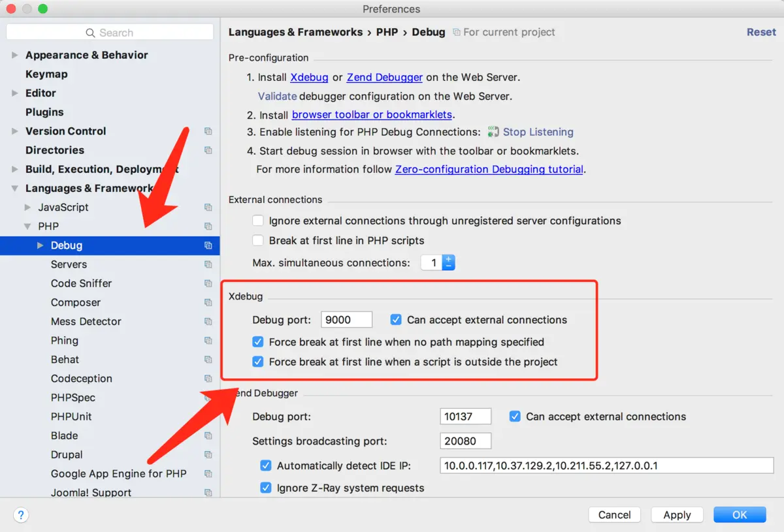Click the project-level icon beside Servers
This screenshot has width=784, height=532.
click(208, 264)
